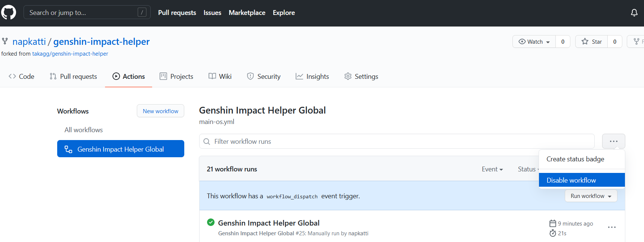The image size is (644, 242).
Task: Expand the Event filter dropdown
Action: pyautogui.click(x=492, y=169)
